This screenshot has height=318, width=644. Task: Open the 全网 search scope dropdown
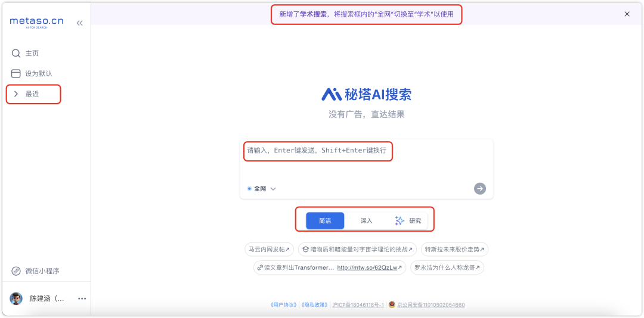tap(262, 189)
